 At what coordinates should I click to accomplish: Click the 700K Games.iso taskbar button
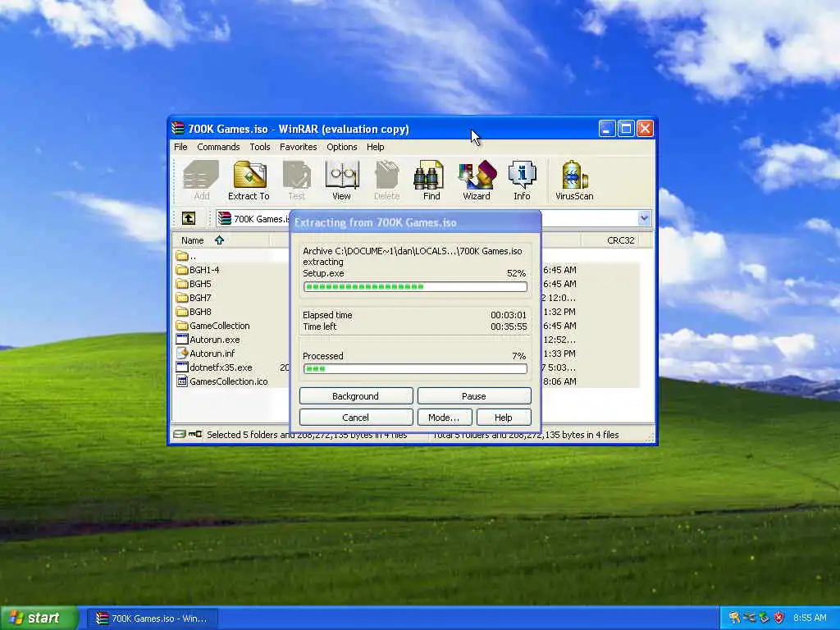pyautogui.click(x=152, y=619)
